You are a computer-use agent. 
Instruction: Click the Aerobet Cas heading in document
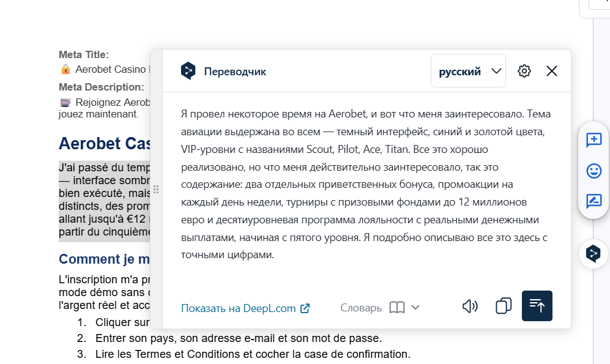[x=104, y=144]
